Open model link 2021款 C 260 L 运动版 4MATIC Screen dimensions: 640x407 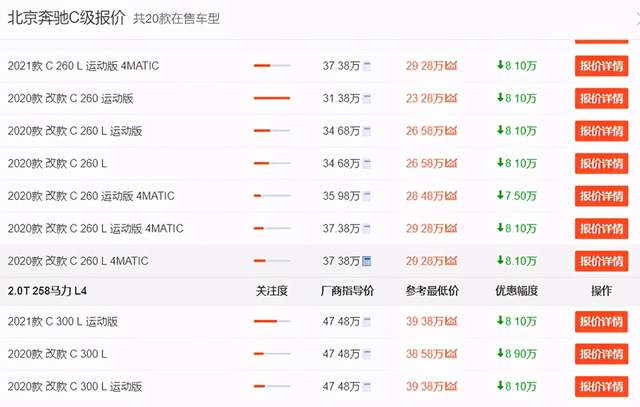click(83, 66)
